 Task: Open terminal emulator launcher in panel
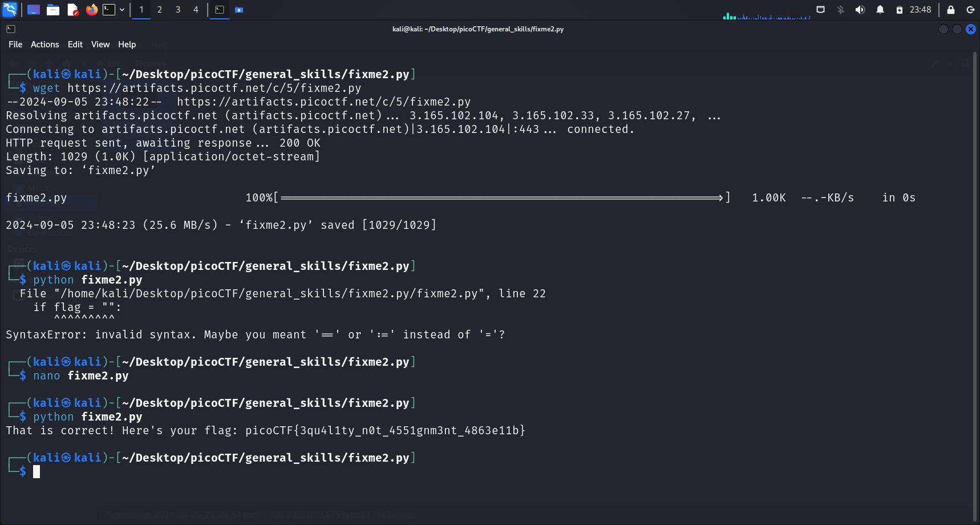tap(109, 10)
